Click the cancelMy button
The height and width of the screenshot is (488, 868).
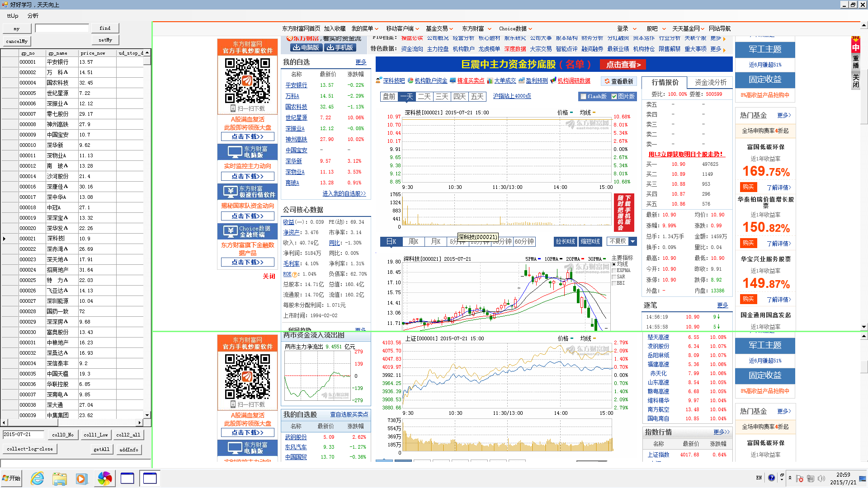point(17,41)
